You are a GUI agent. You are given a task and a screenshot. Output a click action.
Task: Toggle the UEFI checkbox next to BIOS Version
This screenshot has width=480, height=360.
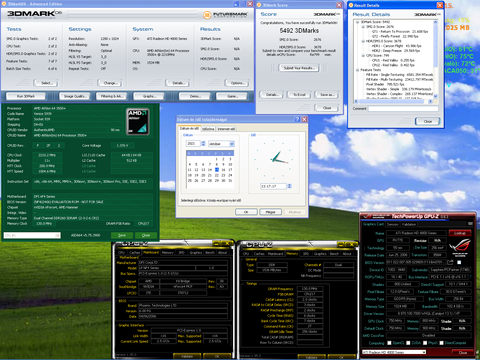pyautogui.click(x=459, y=262)
